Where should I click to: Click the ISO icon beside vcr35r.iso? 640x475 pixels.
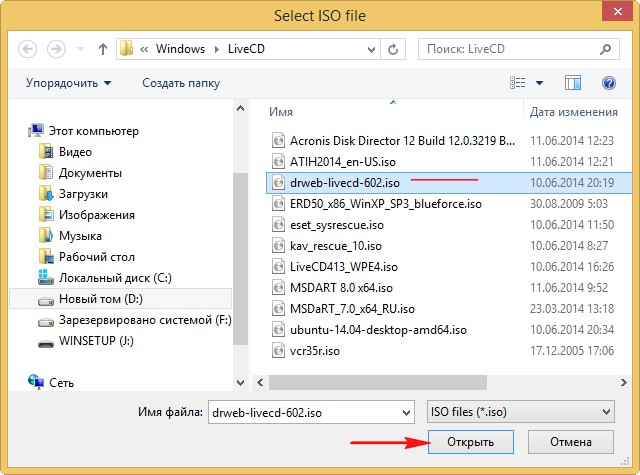(278, 350)
